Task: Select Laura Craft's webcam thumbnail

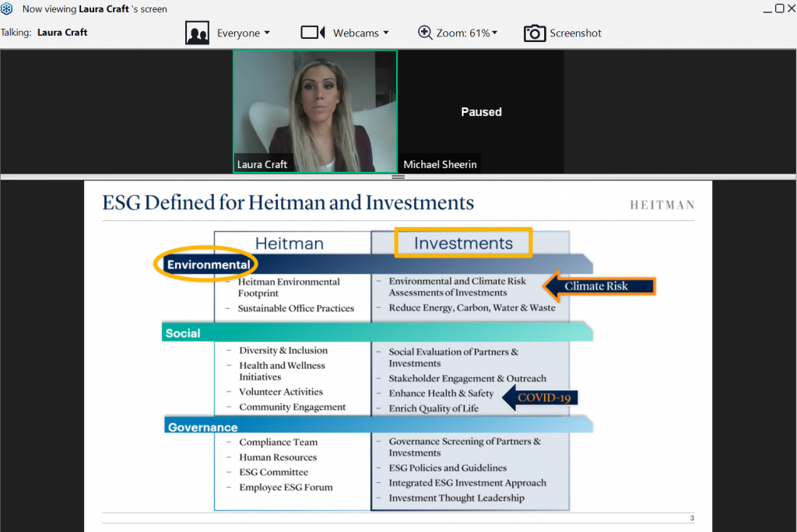Action: pyautogui.click(x=315, y=112)
